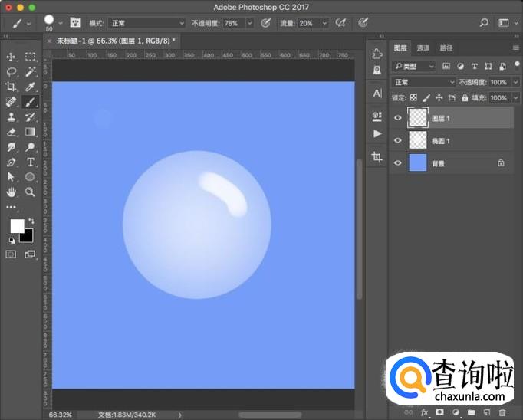Select the 椭圆 1 layer thumbnail
Viewport: 523px width, 420px height.
point(417,140)
